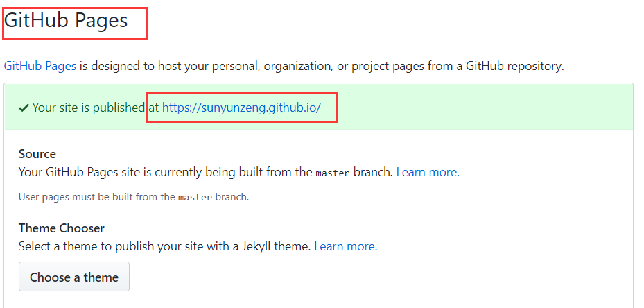Click the green checkmark published icon

(24, 108)
